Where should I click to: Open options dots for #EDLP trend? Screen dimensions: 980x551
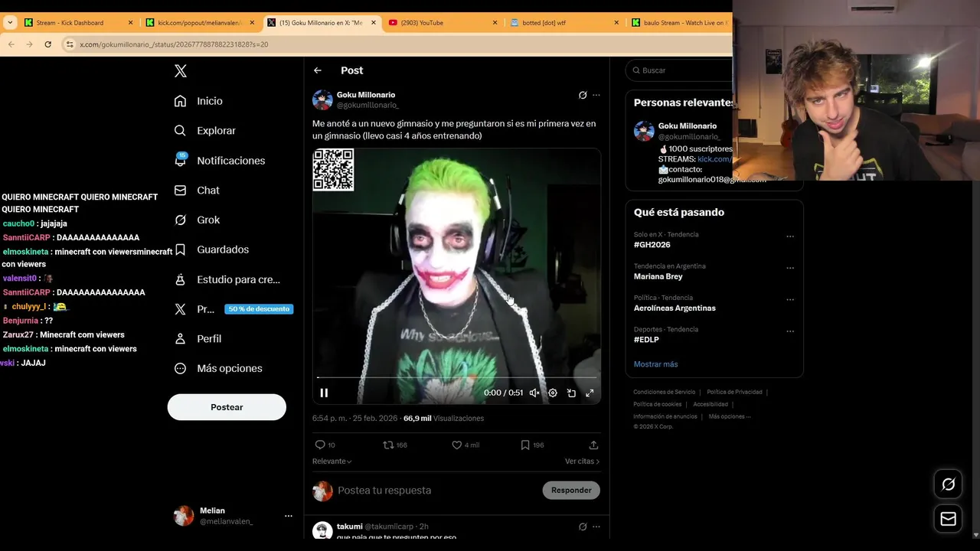tap(790, 331)
